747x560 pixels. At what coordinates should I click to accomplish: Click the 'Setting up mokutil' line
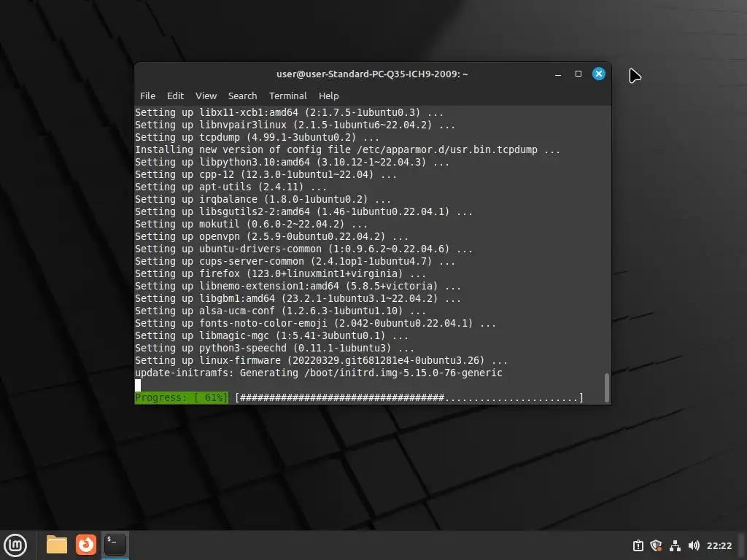pos(251,225)
